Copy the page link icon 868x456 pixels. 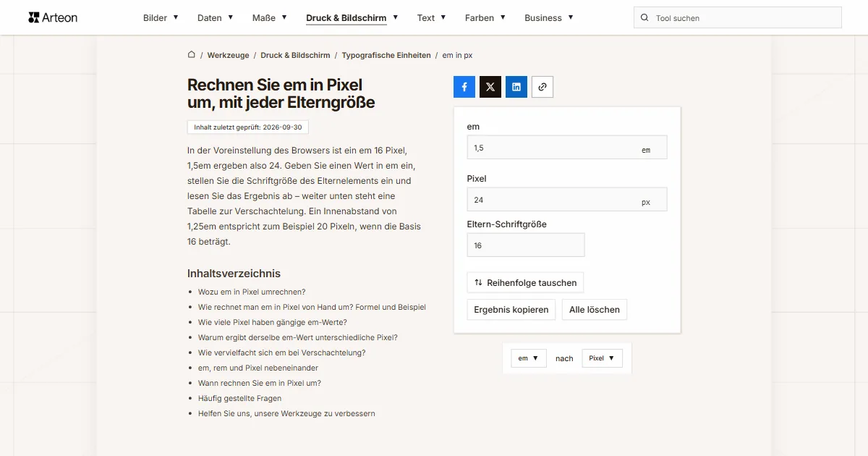click(x=542, y=87)
